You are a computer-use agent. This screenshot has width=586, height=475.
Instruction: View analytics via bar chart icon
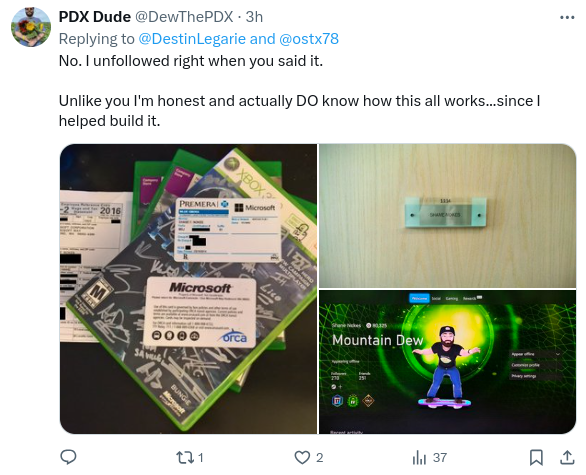coord(419,457)
